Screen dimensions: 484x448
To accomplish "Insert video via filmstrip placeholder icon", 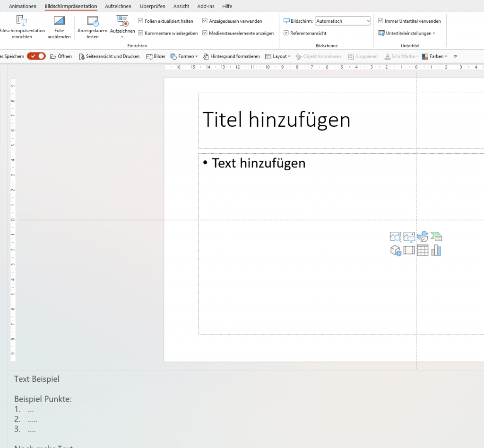I will coord(409,250).
